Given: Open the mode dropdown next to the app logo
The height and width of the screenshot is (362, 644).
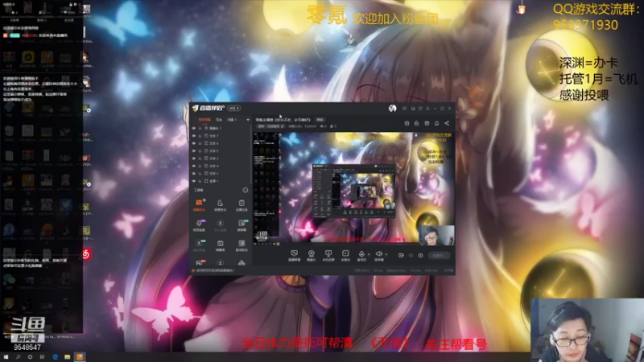Looking at the screenshot, I should click(234, 109).
